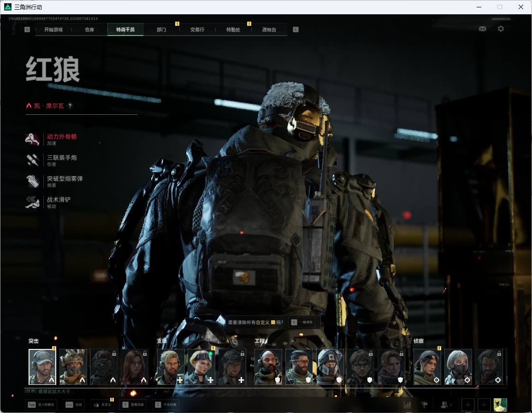Select the locked engineer with round glasses
Viewport: 532px width, 413px height.
point(361,367)
